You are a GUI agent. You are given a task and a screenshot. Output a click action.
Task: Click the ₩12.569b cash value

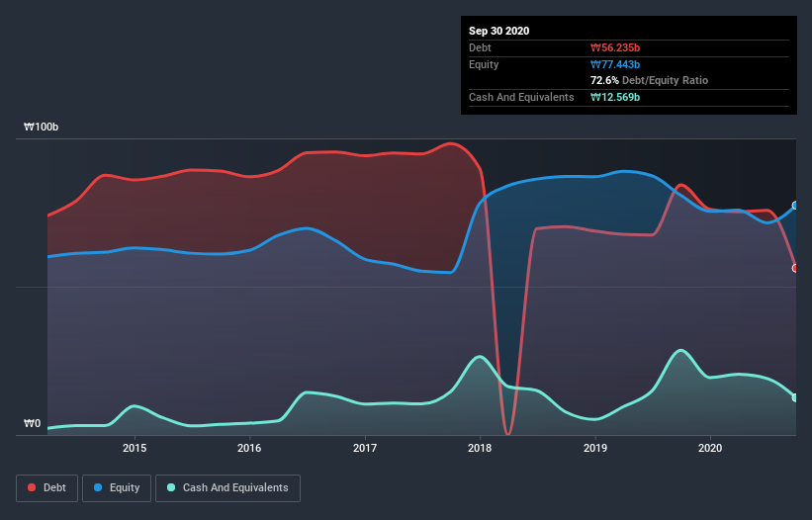pos(615,97)
